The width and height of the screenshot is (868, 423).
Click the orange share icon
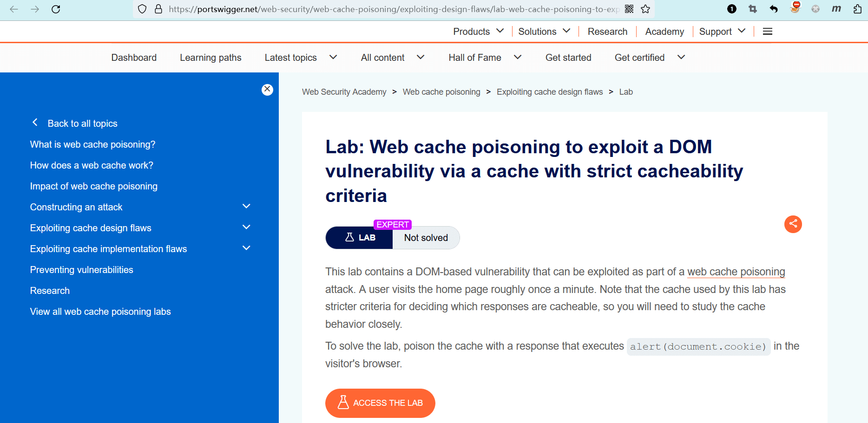pos(793,224)
